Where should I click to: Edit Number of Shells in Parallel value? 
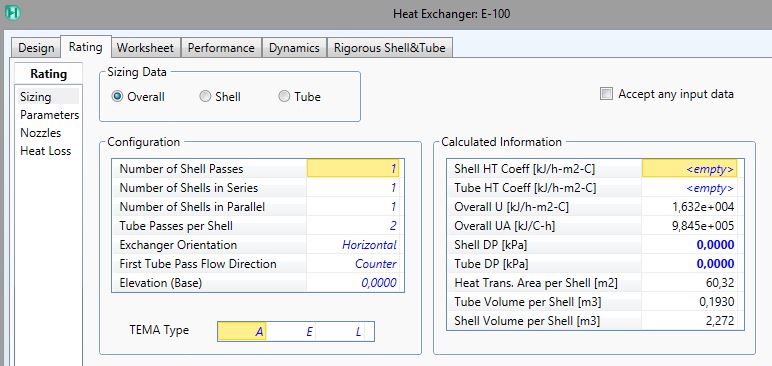[x=353, y=207]
